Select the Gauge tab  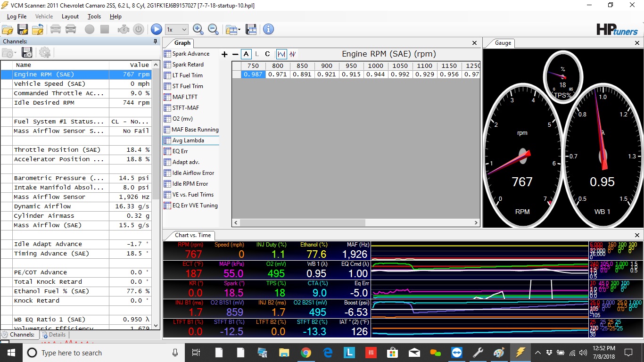click(x=503, y=43)
